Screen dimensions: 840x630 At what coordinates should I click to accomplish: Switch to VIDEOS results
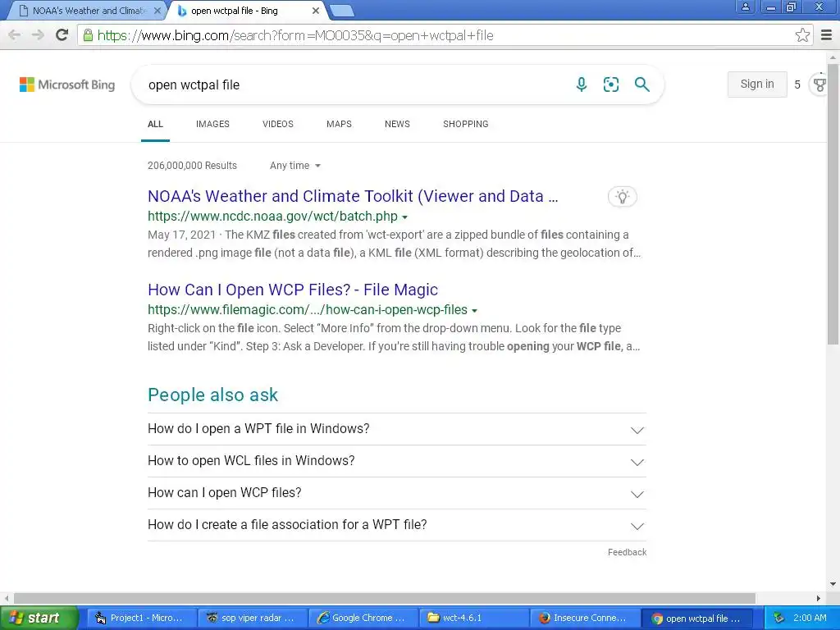pyautogui.click(x=278, y=124)
